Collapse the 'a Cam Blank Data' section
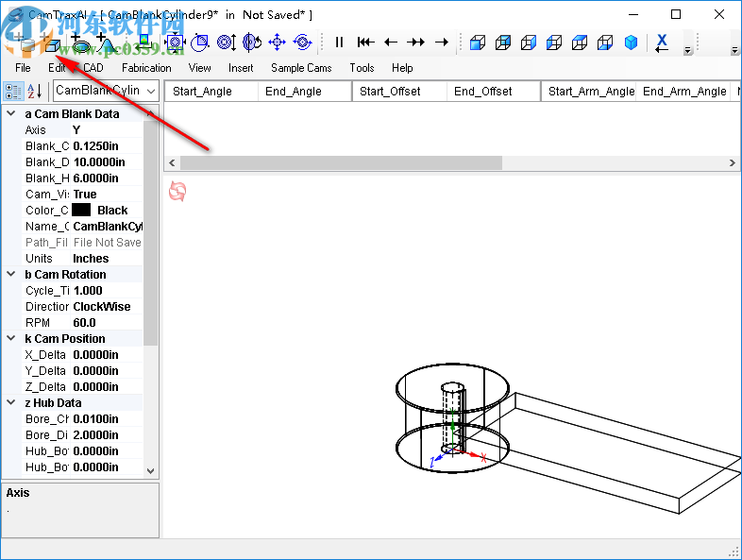 12,113
